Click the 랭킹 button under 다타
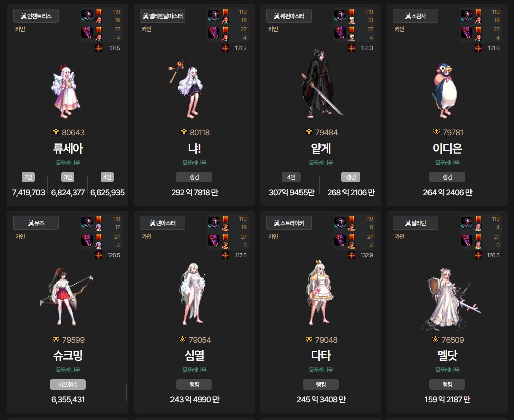This screenshot has height=420, width=514. [x=321, y=384]
